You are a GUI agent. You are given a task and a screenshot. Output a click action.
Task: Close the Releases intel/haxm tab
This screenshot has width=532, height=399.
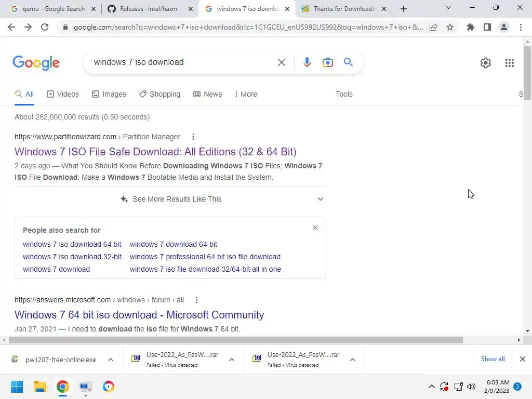click(191, 9)
